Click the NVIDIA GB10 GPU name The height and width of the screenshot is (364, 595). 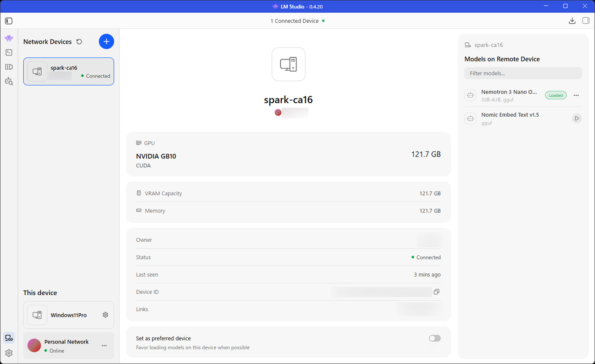[x=156, y=156]
